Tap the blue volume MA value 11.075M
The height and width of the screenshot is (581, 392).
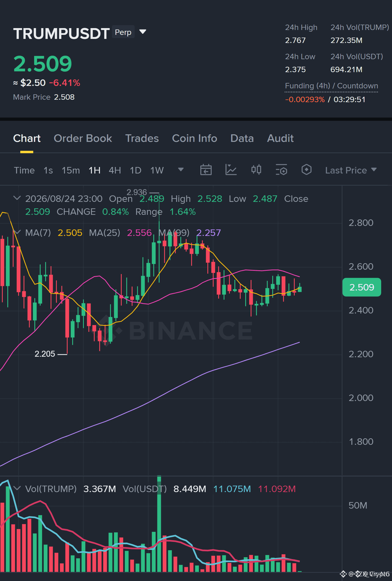coord(232,489)
